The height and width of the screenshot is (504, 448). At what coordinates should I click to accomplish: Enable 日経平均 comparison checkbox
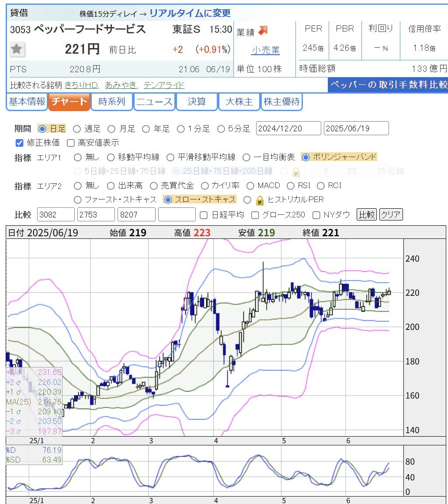pos(204,215)
